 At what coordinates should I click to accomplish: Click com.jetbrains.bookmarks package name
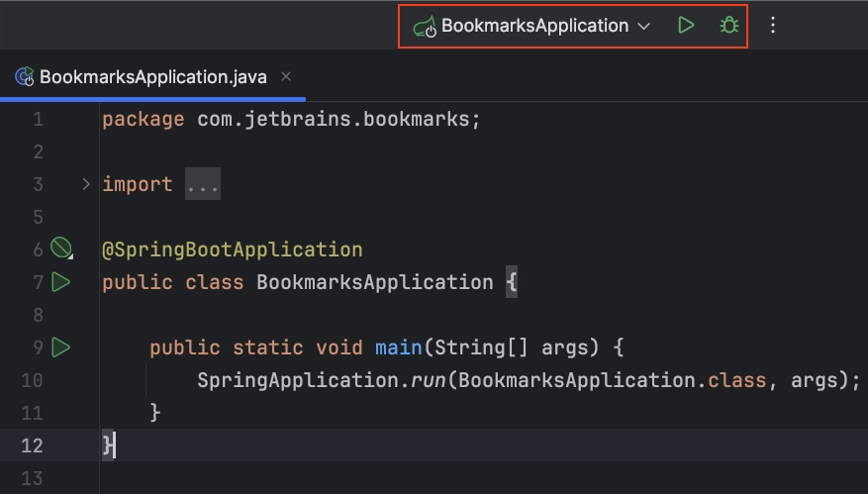[x=334, y=119]
